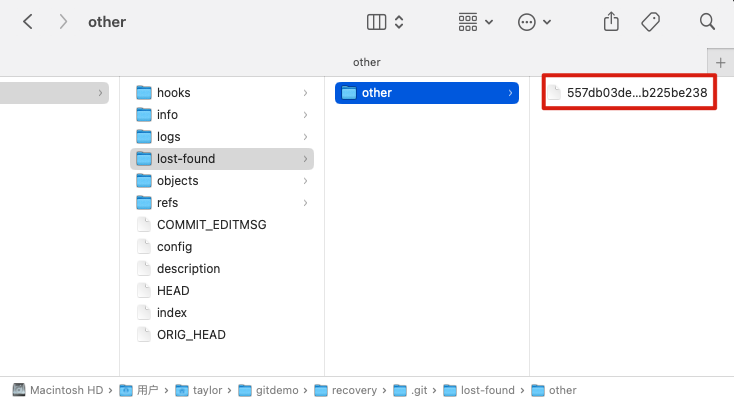The width and height of the screenshot is (734, 403).
Task: Expand the logs folder chevron
Action: [x=305, y=137]
